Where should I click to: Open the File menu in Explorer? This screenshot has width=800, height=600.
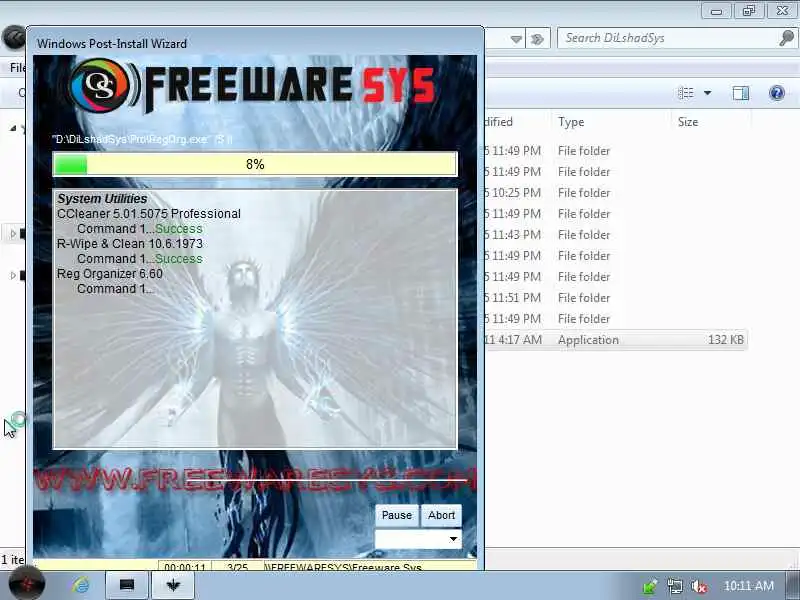click(x=17, y=67)
